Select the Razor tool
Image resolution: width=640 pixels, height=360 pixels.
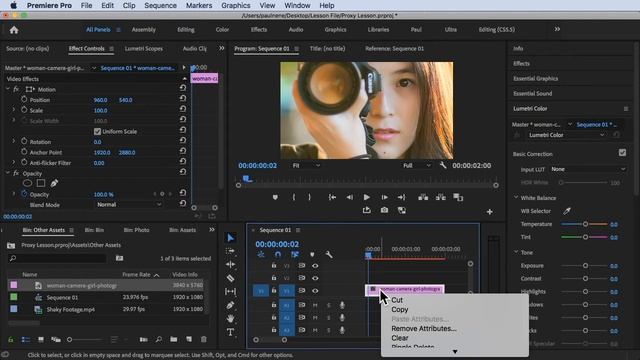231,278
